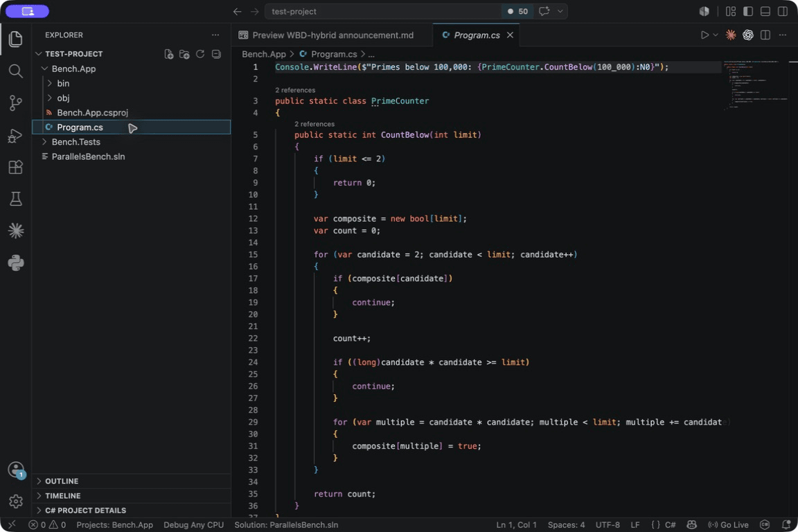Split the editor to the right
The height and width of the screenshot is (532, 798).
765,35
